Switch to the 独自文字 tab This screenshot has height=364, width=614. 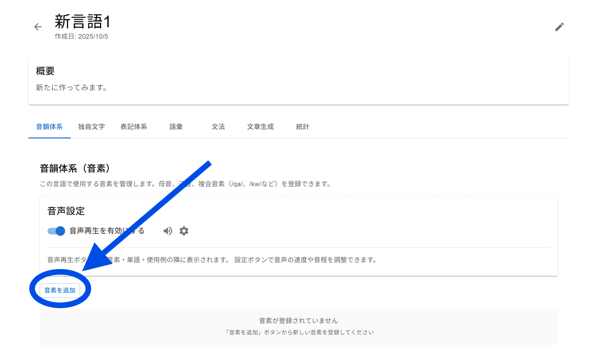(x=91, y=127)
